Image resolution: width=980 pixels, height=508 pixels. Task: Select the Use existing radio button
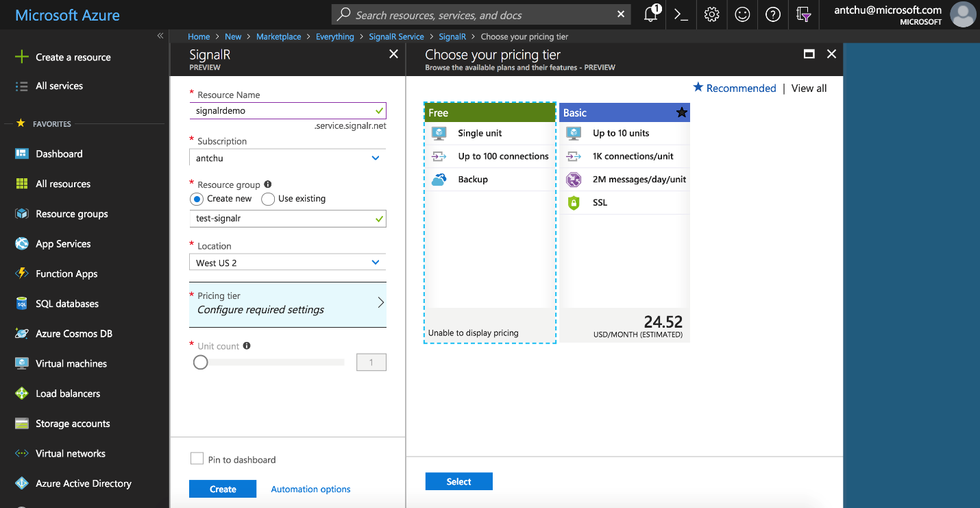(x=268, y=199)
